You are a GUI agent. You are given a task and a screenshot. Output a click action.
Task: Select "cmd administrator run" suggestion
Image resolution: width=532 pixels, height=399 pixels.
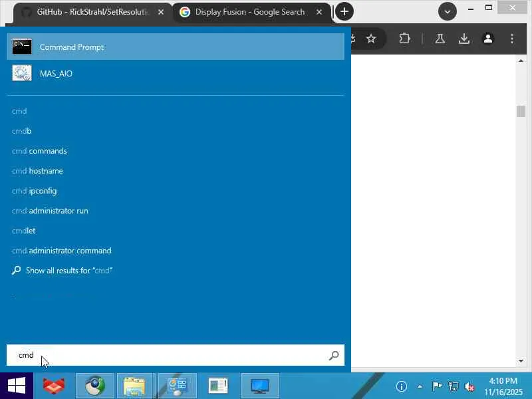[50, 211]
